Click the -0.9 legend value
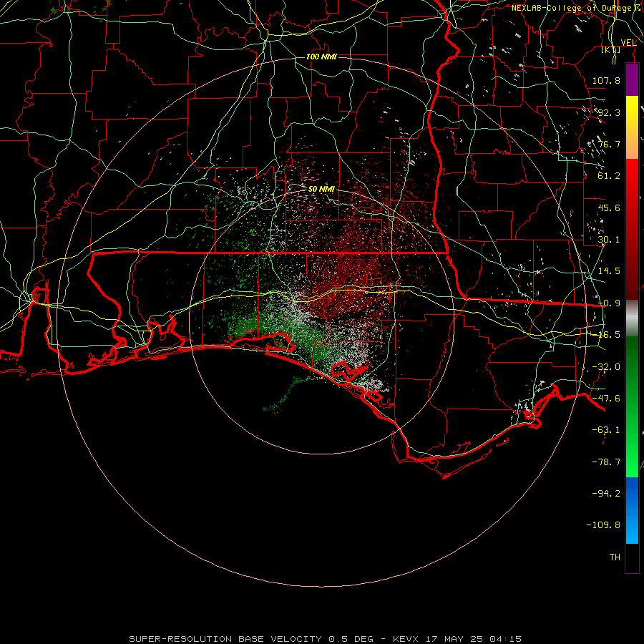 click(609, 303)
